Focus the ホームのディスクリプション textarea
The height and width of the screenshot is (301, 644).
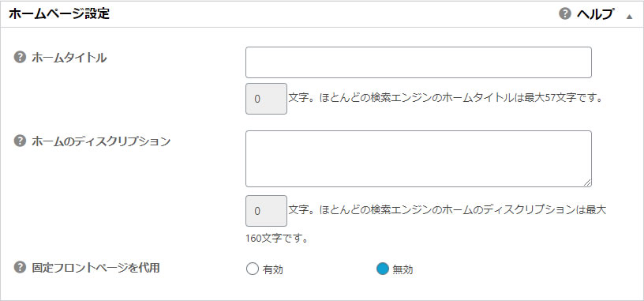[x=418, y=159]
